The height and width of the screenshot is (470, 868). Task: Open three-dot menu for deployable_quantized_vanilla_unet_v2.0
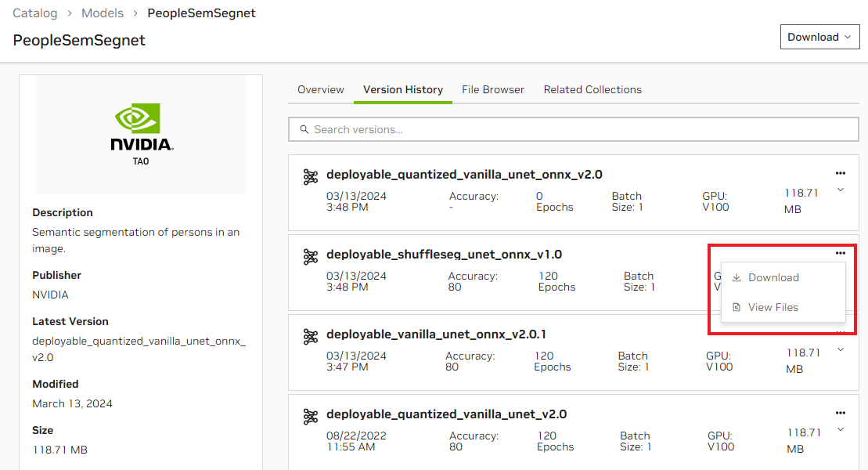tap(840, 413)
